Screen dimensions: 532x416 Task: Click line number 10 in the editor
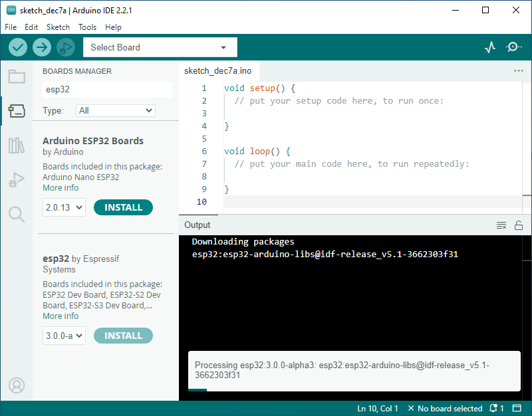201,202
